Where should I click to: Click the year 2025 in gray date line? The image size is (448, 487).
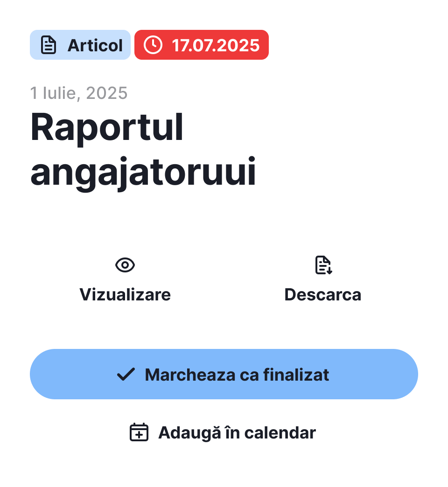tap(107, 93)
